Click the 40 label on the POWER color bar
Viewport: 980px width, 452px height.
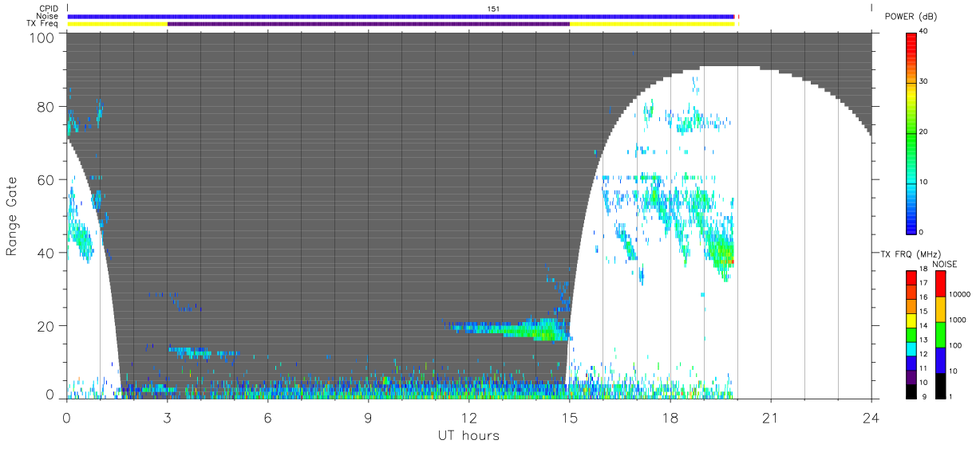(x=923, y=32)
